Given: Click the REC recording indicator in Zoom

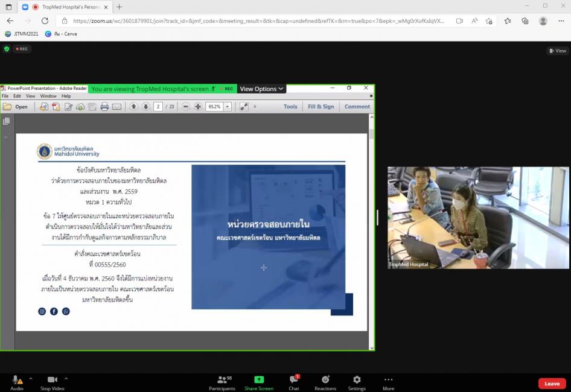Looking at the screenshot, I should [x=22, y=49].
